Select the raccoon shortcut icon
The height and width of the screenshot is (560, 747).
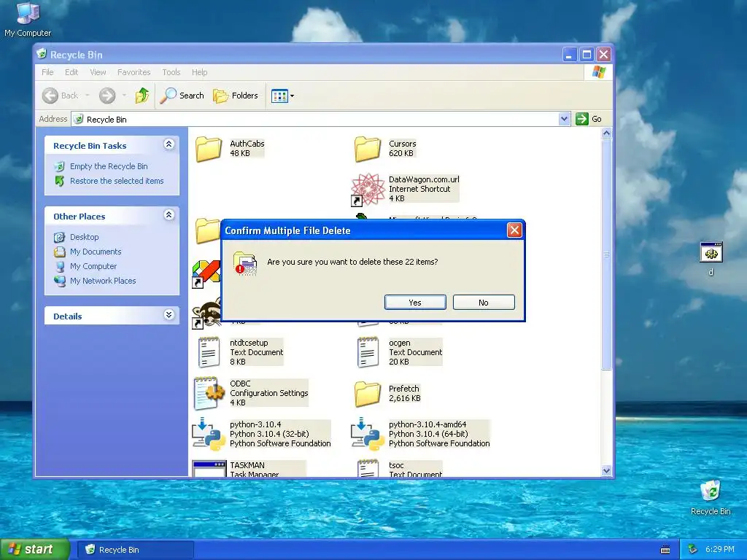pos(206,314)
